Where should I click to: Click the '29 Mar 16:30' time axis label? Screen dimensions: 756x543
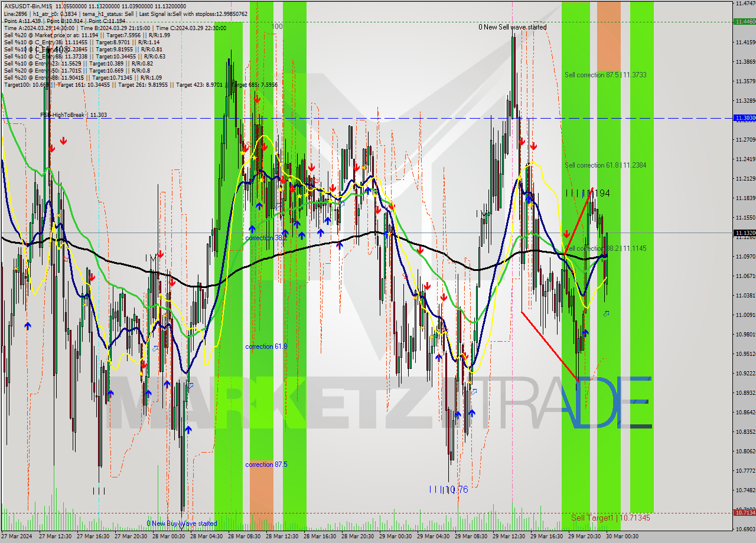546,537
